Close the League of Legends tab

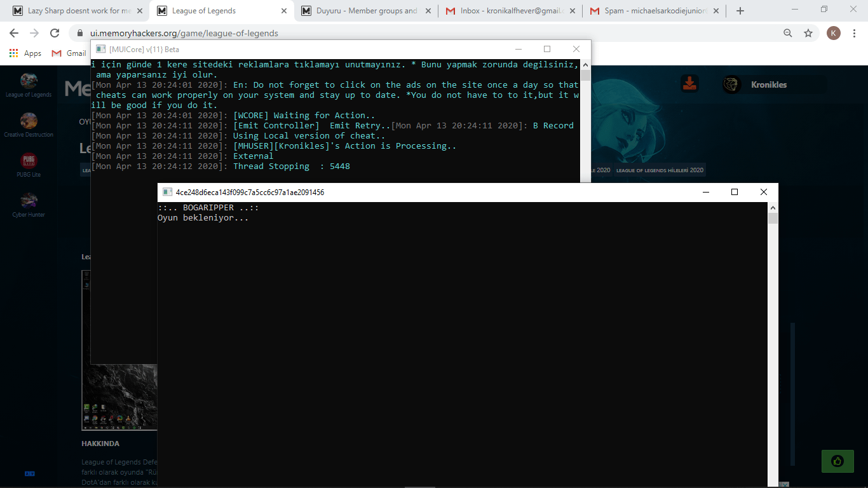(285, 11)
